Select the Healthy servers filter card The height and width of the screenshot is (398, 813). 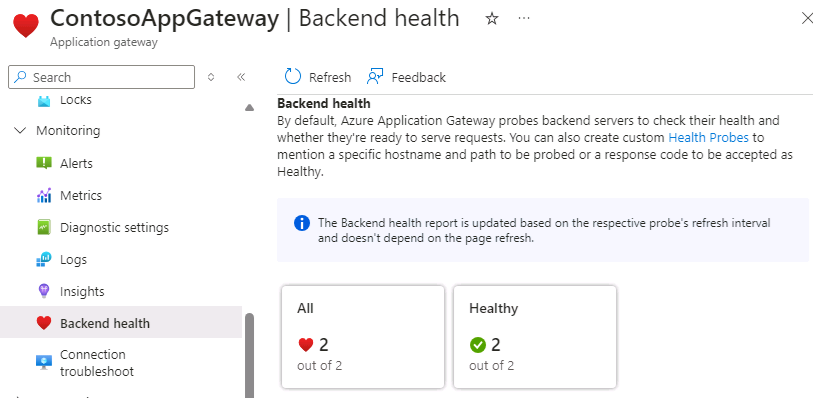(x=535, y=337)
